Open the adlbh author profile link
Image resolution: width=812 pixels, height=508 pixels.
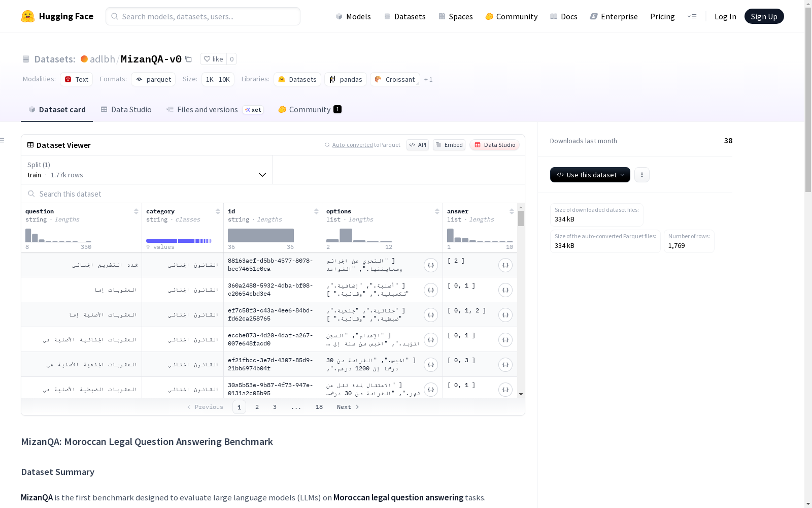point(103,59)
